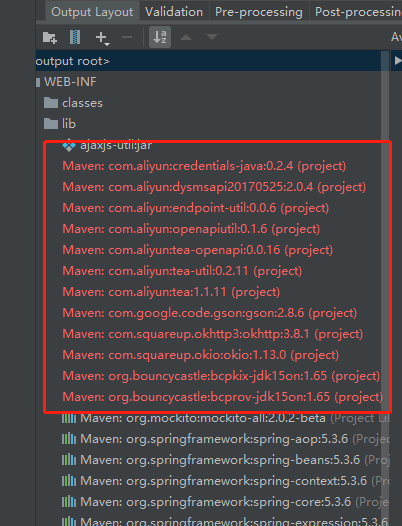Click library icon beside spring-aop entry
The height and width of the screenshot is (526, 402).
click(69, 439)
